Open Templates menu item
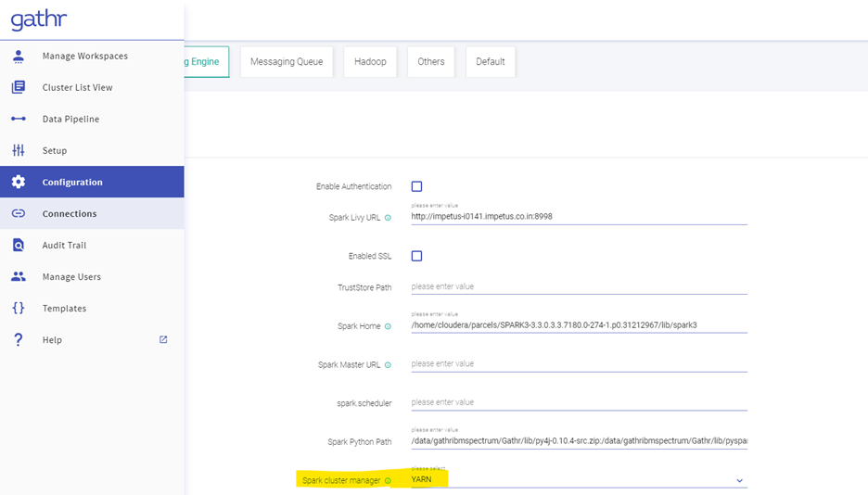The height and width of the screenshot is (495, 868). (x=92, y=308)
